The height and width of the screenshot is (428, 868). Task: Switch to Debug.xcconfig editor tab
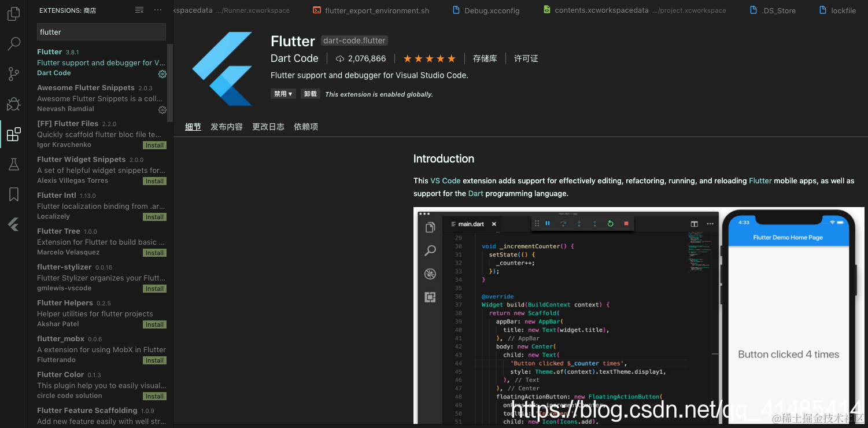tap(486, 10)
